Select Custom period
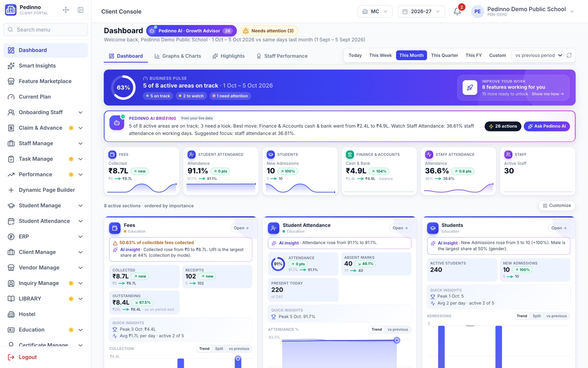This screenshot has width=588, height=368. (497, 55)
